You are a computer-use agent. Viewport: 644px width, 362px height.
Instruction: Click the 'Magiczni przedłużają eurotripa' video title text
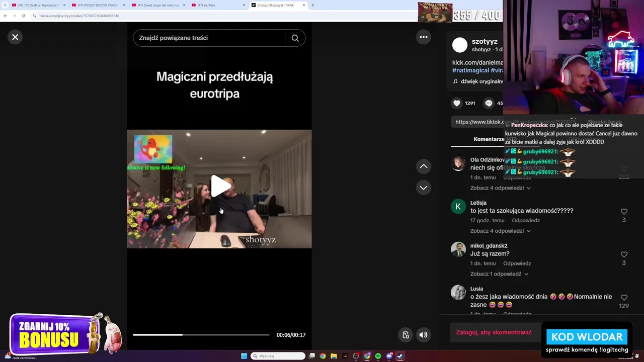pos(214,85)
